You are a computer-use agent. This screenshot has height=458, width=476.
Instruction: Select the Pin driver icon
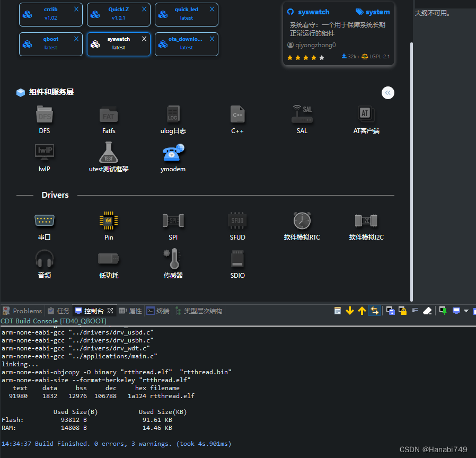tap(108, 221)
